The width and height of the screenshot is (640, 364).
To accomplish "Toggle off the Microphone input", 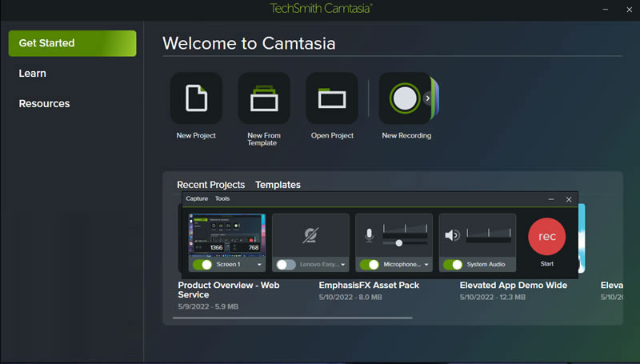I will pos(369,265).
